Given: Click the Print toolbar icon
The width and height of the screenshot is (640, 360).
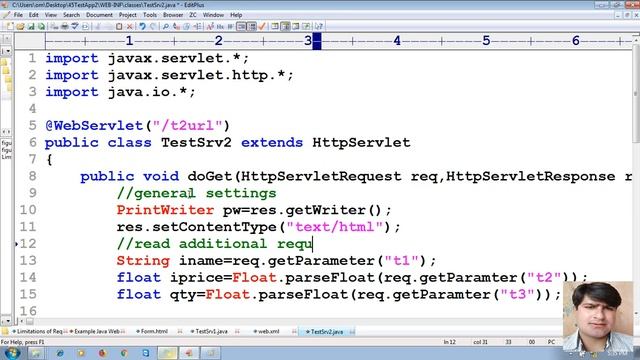Looking at the screenshot, I should (65, 27).
